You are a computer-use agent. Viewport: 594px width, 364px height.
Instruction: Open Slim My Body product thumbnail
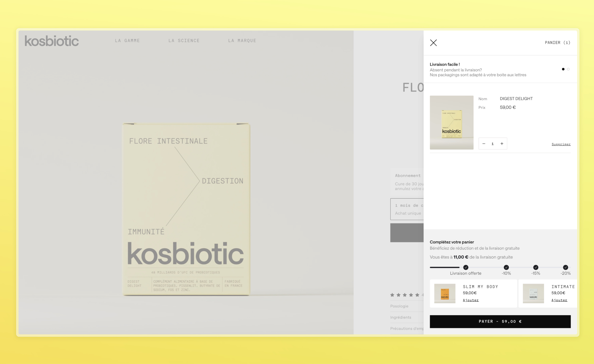pos(445,294)
